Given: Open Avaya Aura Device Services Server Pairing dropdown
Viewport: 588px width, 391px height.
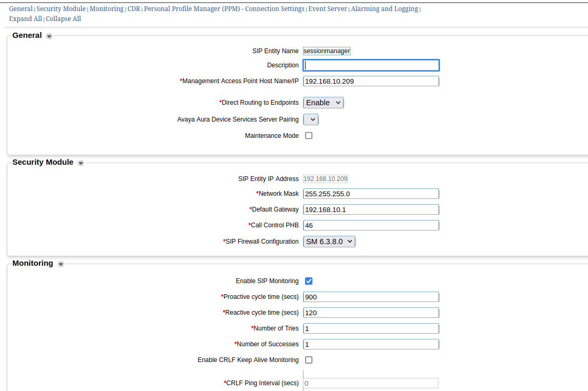Looking at the screenshot, I should click(x=311, y=119).
